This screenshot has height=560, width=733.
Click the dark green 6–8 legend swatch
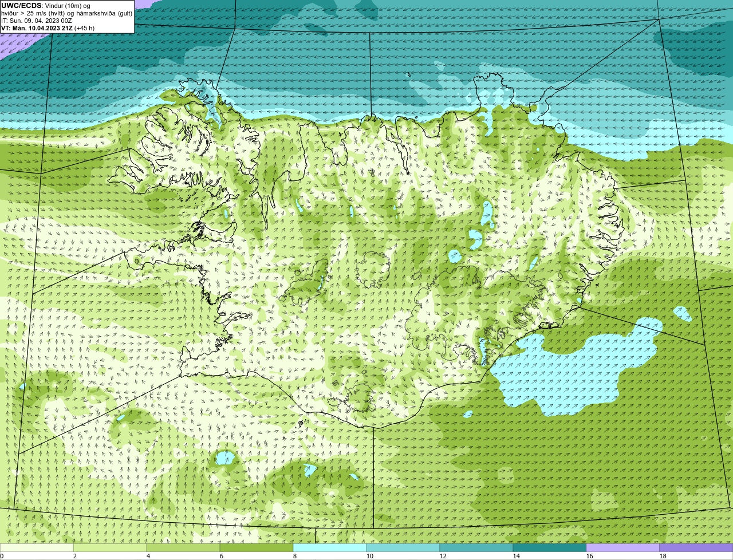[257, 548]
